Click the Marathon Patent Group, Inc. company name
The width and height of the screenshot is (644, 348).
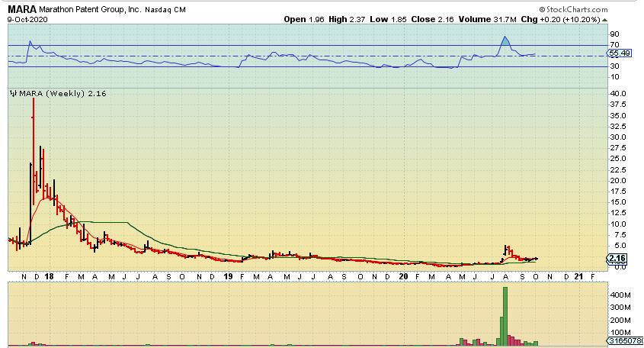point(90,9)
